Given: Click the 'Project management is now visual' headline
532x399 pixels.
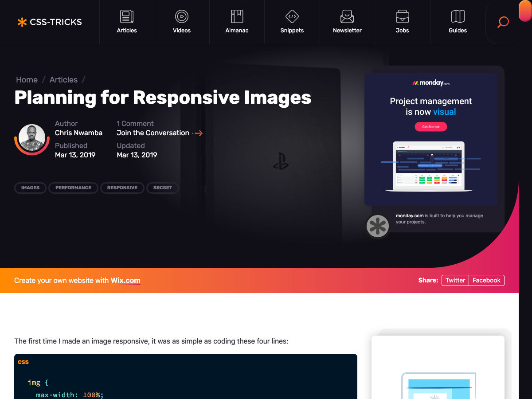Looking at the screenshot, I should (x=431, y=106).
